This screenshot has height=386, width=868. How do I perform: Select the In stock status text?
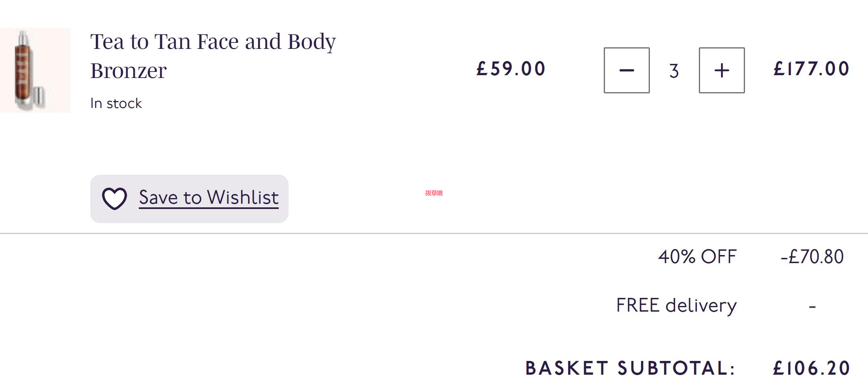point(116,103)
